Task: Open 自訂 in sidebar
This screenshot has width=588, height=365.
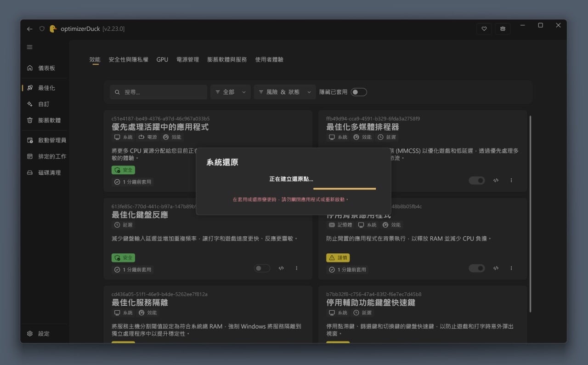Action: [45, 104]
